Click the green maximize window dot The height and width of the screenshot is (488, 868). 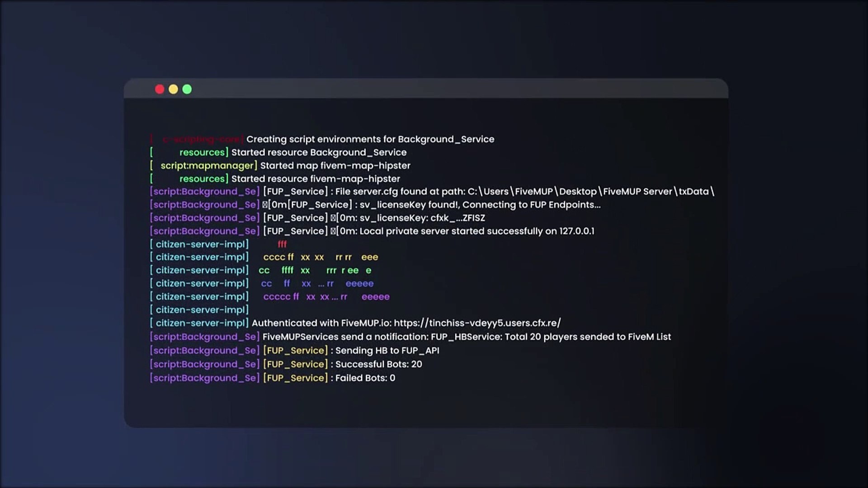(x=187, y=89)
